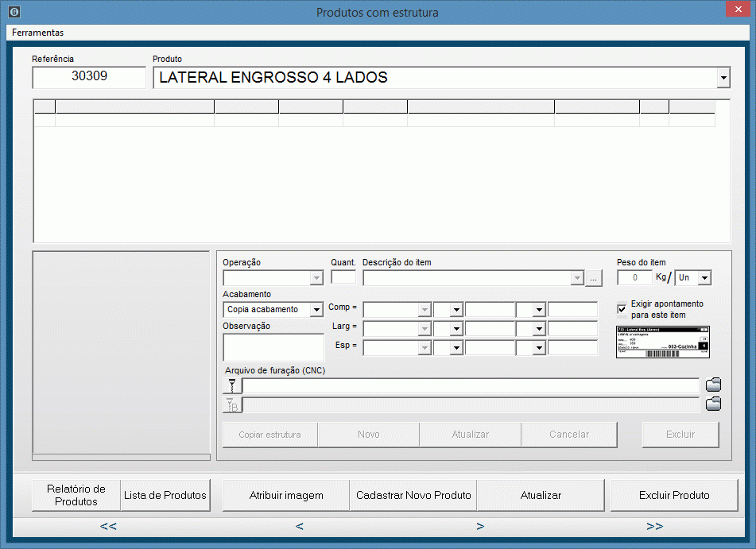Open the Comp operator dropdown
The image size is (756, 549).
click(x=456, y=309)
